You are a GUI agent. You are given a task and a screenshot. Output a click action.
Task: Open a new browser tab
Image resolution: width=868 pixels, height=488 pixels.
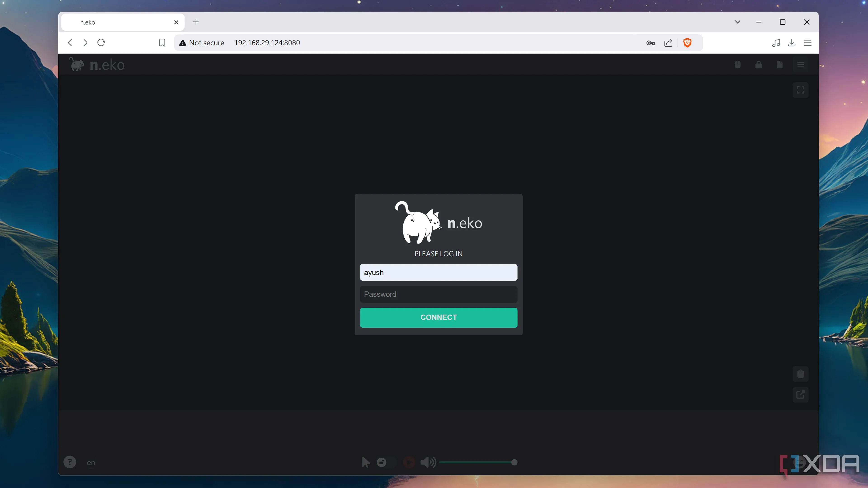pyautogui.click(x=196, y=22)
